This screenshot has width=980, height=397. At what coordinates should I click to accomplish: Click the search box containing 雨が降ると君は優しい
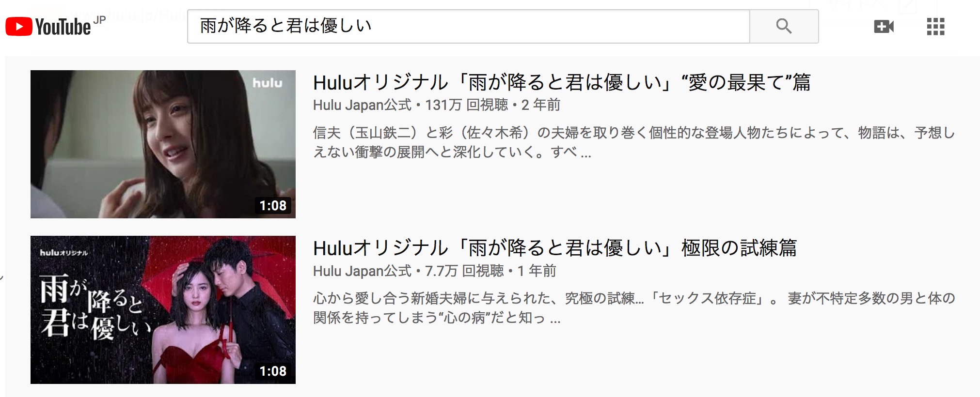point(469,26)
